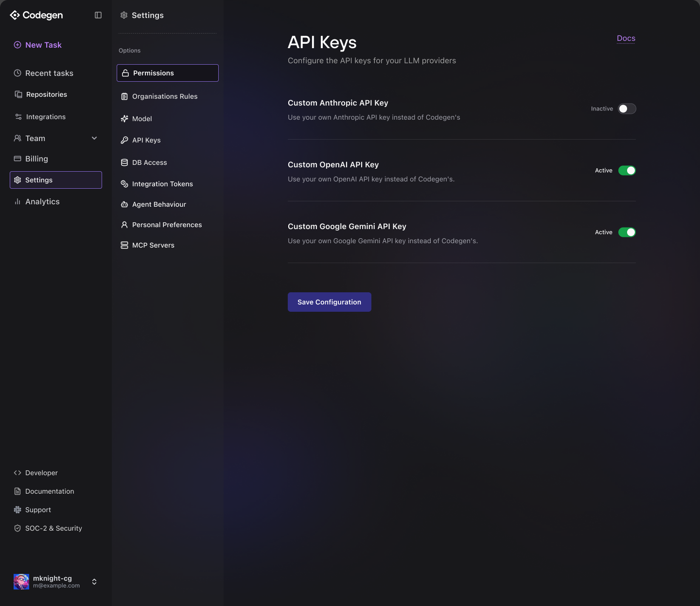The image size is (700, 606).
Task: Open the Permissions settings option
Action: pyautogui.click(x=168, y=73)
